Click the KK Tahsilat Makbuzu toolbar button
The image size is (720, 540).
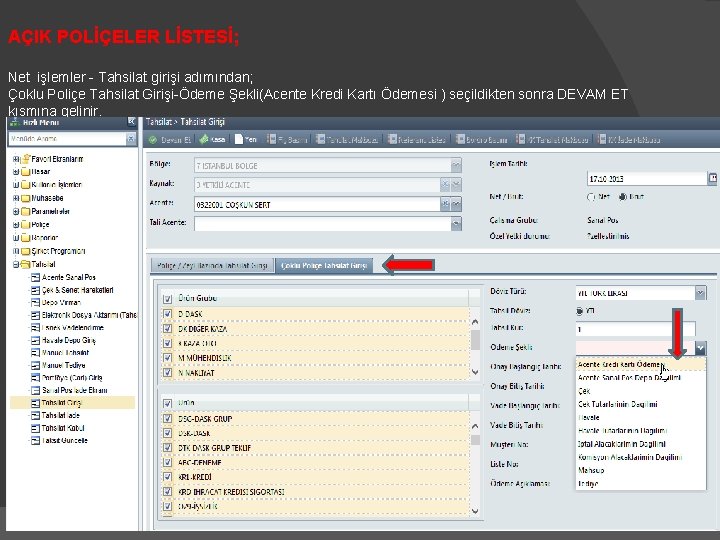[x=552, y=140]
